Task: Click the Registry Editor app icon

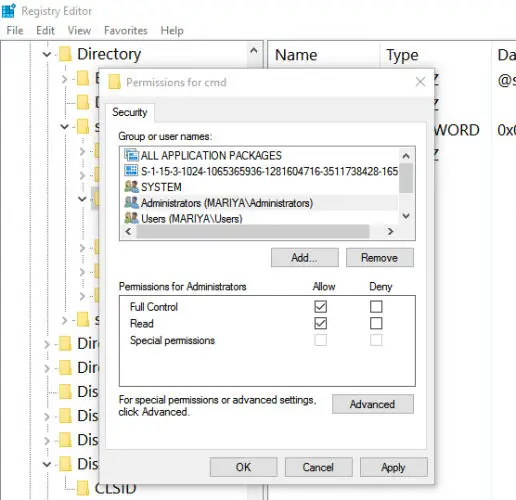Action: [8, 10]
